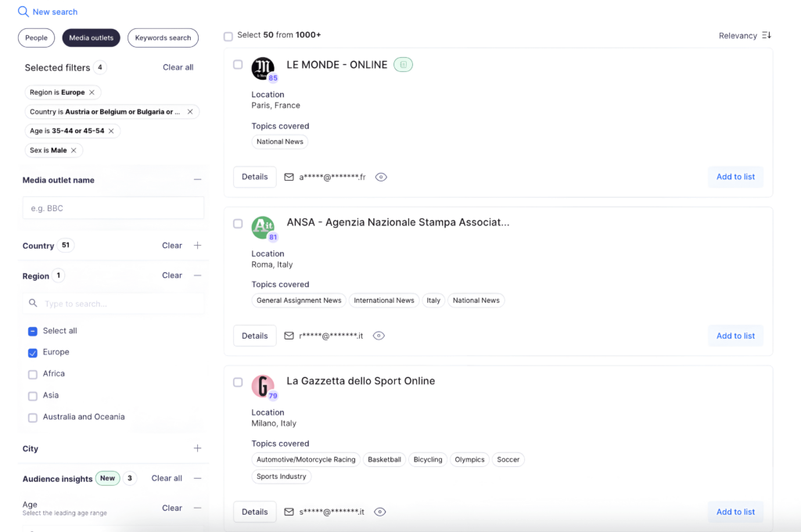The height and width of the screenshot is (532, 801).
Task: Reveal Le Monde email with eye icon
Action: (x=381, y=178)
